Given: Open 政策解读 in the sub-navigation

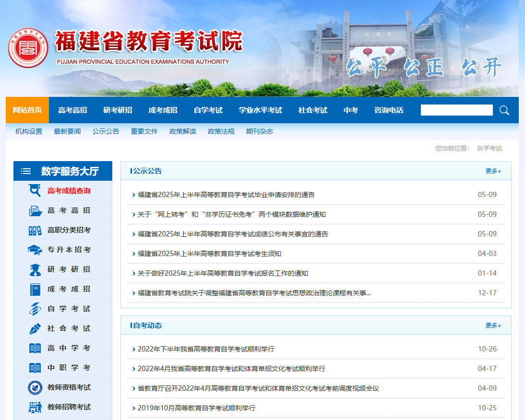Looking at the screenshot, I should [182, 131].
